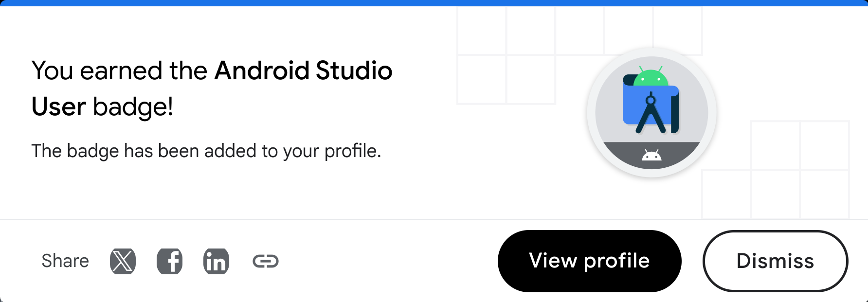The width and height of the screenshot is (868, 302).
Task: Open the LinkedIn share option
Action: tap(217, 261)
